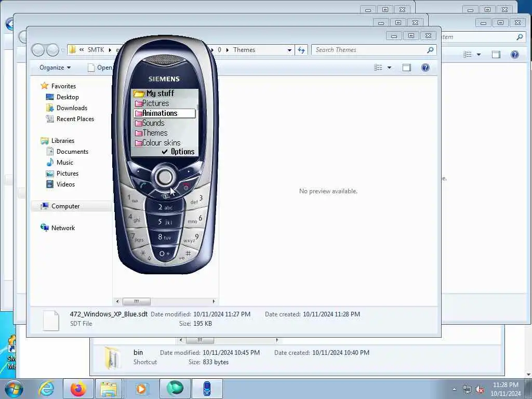Screen dimensions: 532x399
Task: Open the Music library
Action: (x=64, y=163)
